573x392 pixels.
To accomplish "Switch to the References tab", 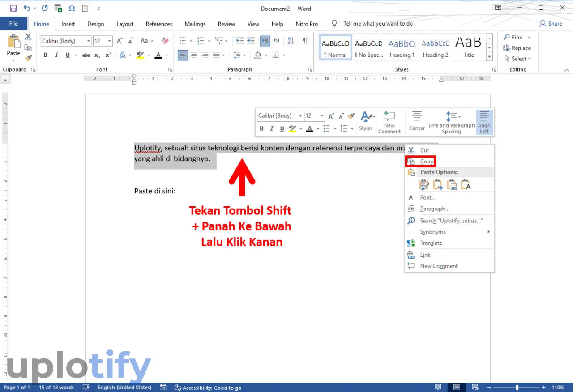I will [x=159, y=24].
